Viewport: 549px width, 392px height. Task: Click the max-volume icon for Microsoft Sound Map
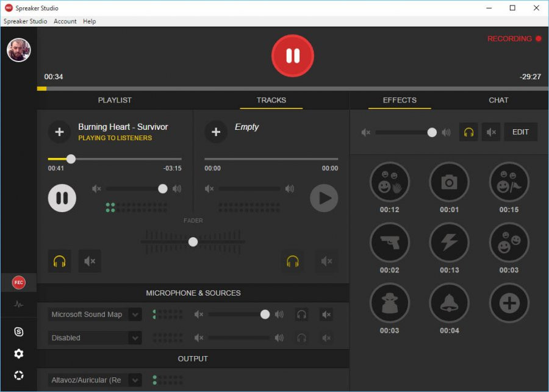[x=279, y=315]
